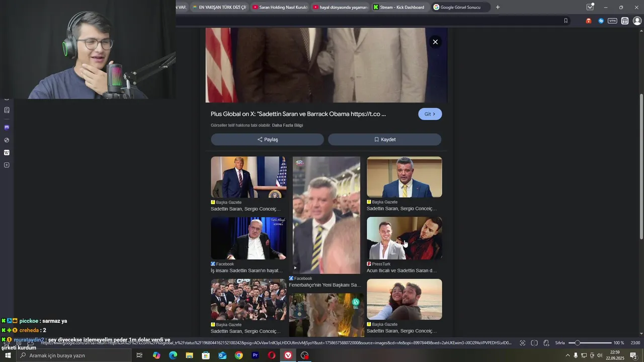Open Task View on the taskbar

[139, 355]
